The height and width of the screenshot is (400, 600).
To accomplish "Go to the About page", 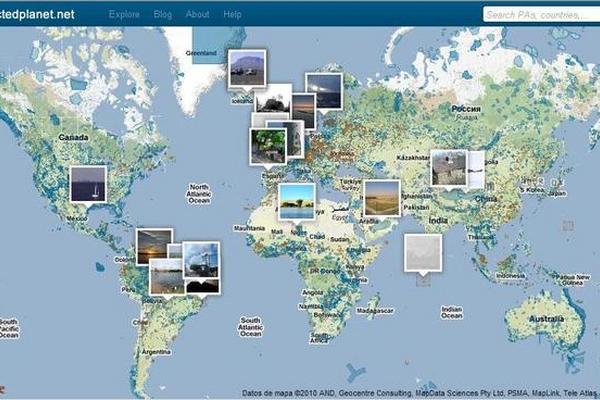I will pyautogui.click(x=198, y=15).
